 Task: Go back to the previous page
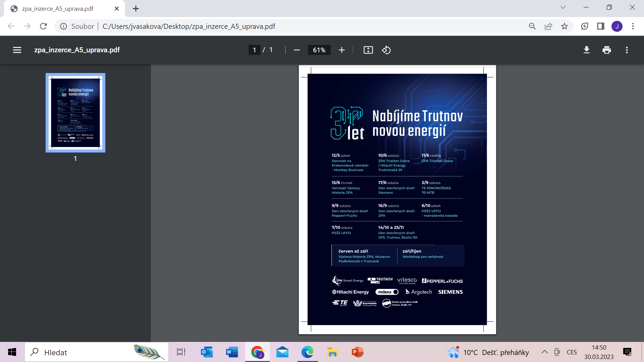coord(11,26)
